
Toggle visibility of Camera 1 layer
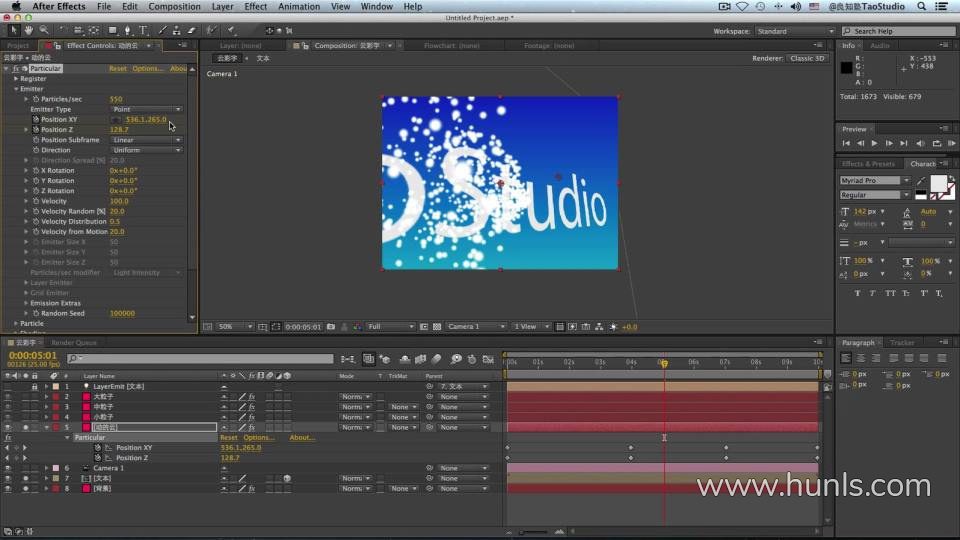tap(7, 468)
